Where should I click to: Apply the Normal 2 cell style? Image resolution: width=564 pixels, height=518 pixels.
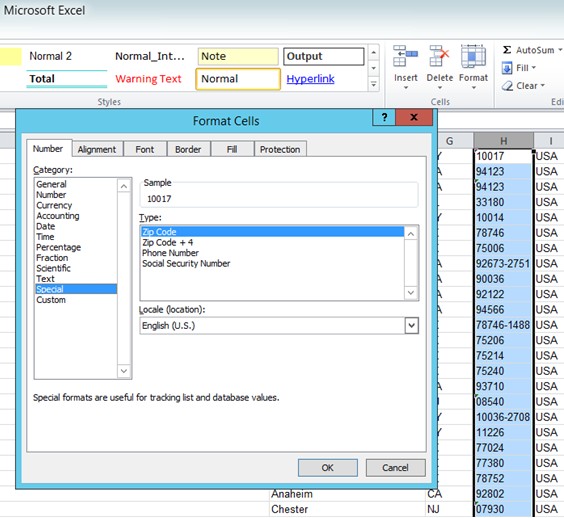tap(67, 56)
